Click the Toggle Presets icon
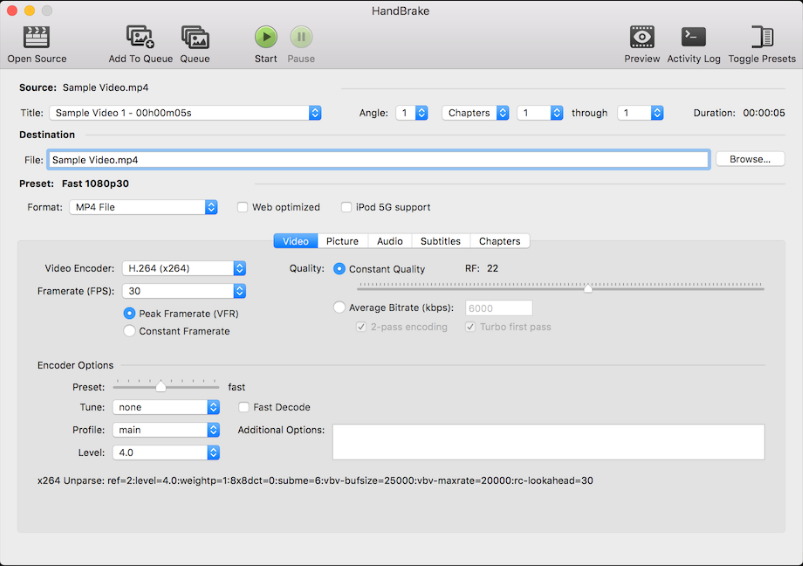The height and width of the screenshot is (566, 803). click(x=762, y=38)
